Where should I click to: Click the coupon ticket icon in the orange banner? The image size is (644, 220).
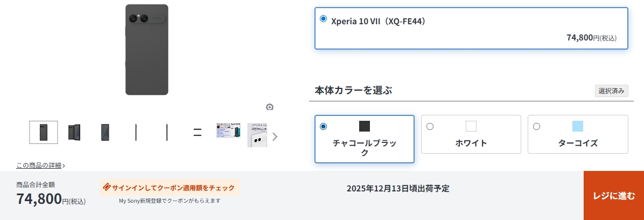pyautogui.click(x=107, y=188)
